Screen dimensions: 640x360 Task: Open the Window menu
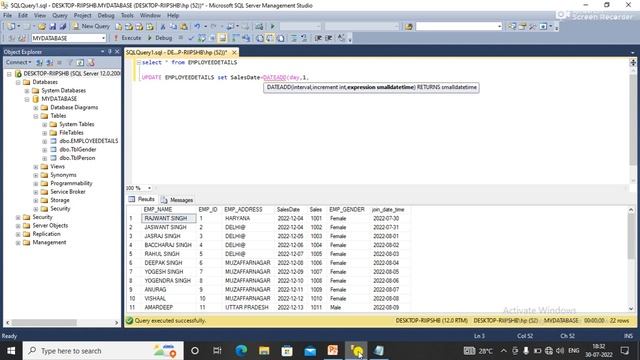pos(150,16)
